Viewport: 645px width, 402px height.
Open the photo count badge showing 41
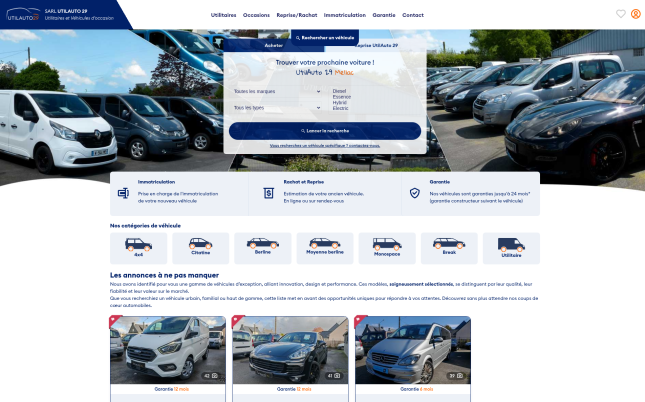coord(334,376)
